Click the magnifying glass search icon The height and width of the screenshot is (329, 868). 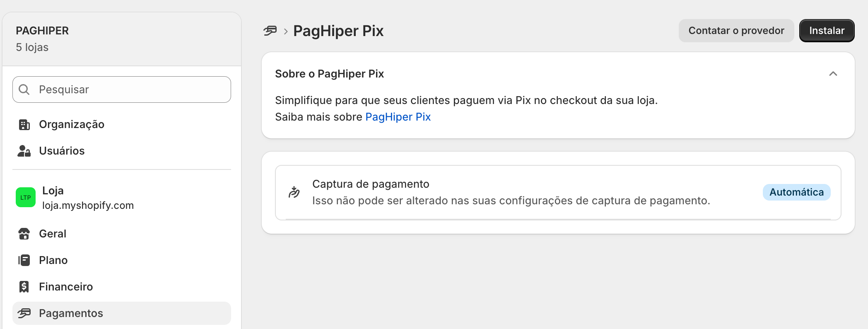click(x=24, y=90)
